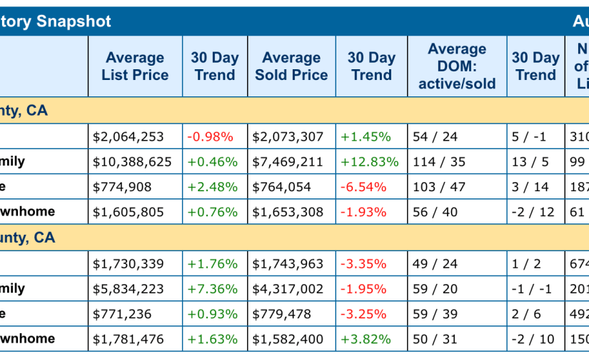Select the $771,236 list price cell
The image size is (589, 364).
point(123,313)
